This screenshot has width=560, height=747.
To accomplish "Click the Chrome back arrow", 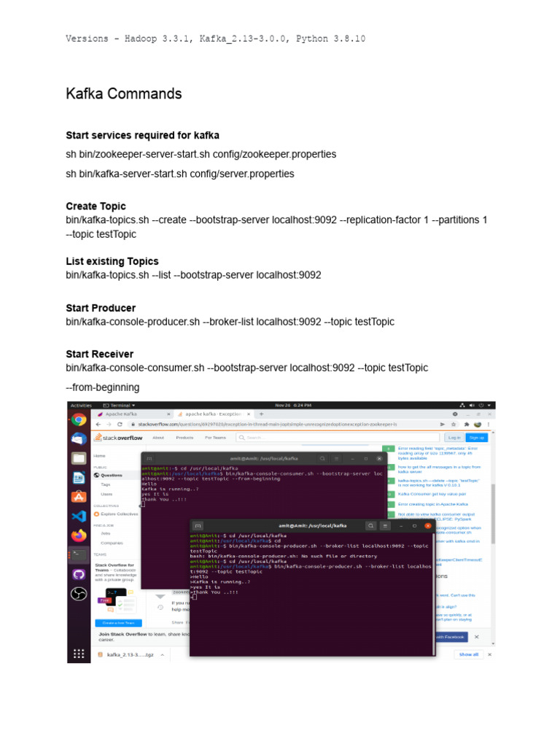I will click(x=98, y=425).
